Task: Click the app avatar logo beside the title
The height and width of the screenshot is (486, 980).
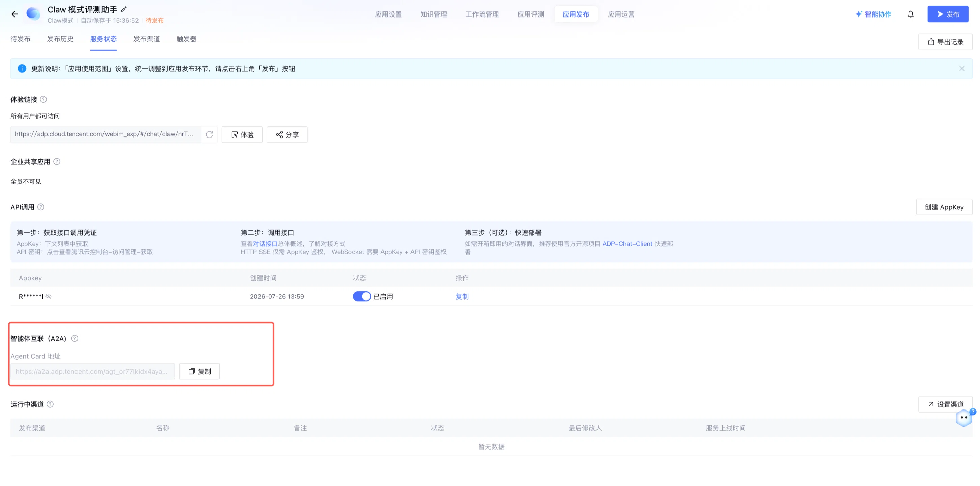Action: (x=33, y=14)
